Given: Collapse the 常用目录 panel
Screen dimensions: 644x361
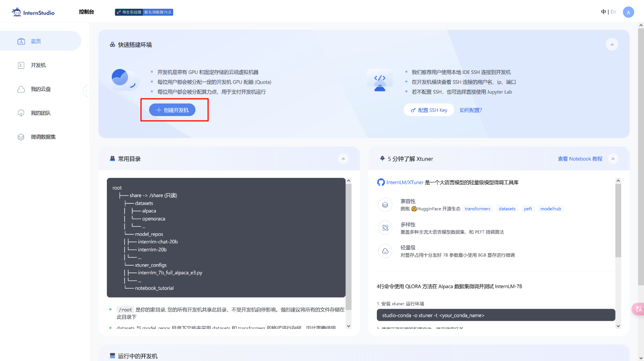Looking at the screenshot, I should (343, 159).
